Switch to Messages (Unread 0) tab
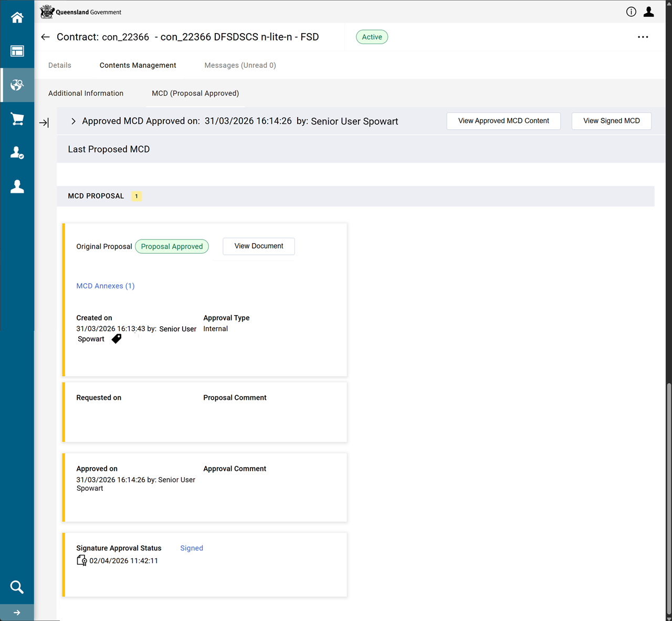Image resolution: width=672 pixels, height=621 pixels. tap(240, 65)
